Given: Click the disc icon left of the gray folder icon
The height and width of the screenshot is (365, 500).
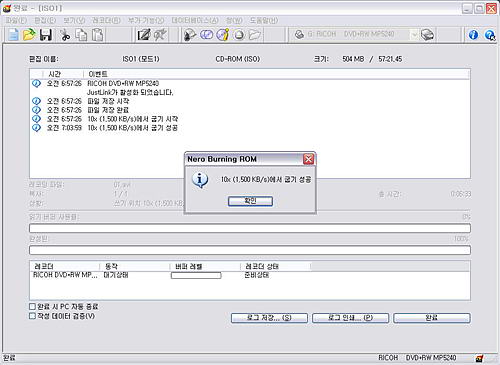Looking at the screenshot, I should pyautogui.click(x=239, y=35).
